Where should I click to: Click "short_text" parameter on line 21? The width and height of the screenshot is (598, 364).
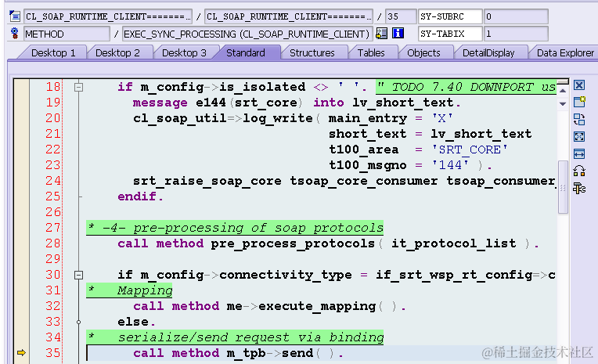point(368,134)
